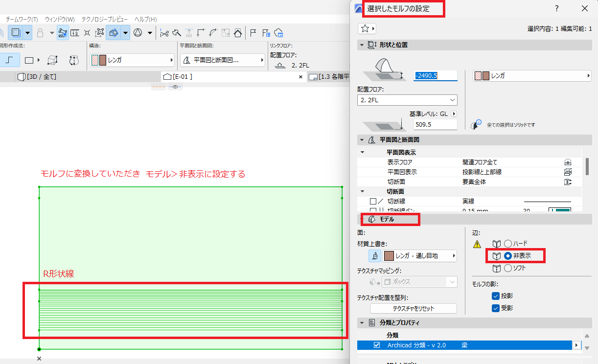Click the elevation field showing 509.5
Image resolution: width=598 pixels, height=364 pixels.
click(x=436, y=124)
